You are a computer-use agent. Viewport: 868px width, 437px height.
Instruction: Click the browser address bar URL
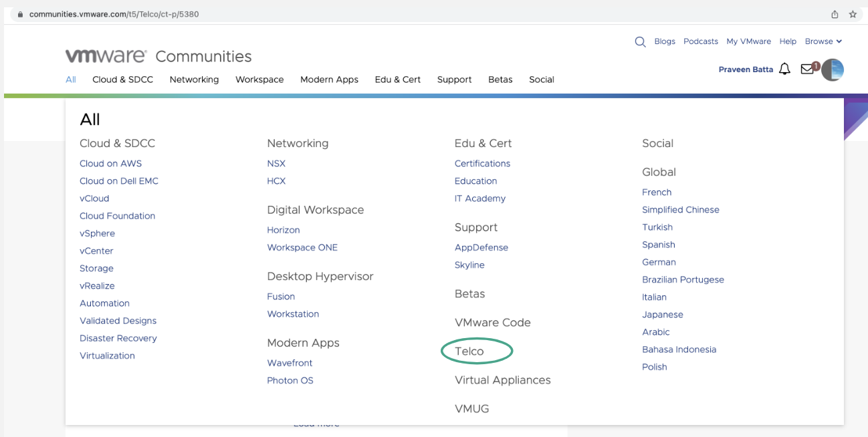click(x=114, y=14)
